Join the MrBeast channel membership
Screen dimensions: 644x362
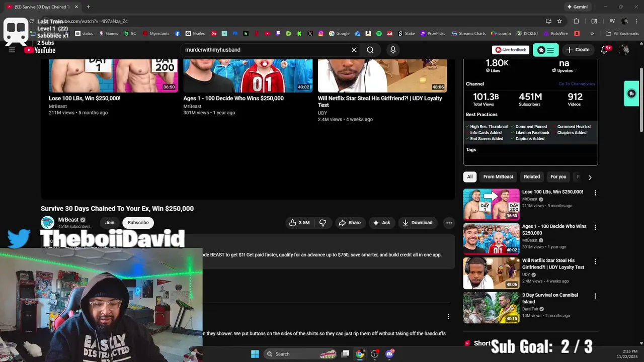point(110,223)
